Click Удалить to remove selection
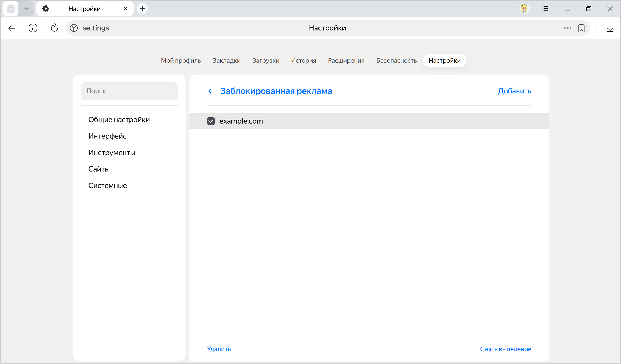The width and height of the screenshot is (621, 364). coord(219,349)
